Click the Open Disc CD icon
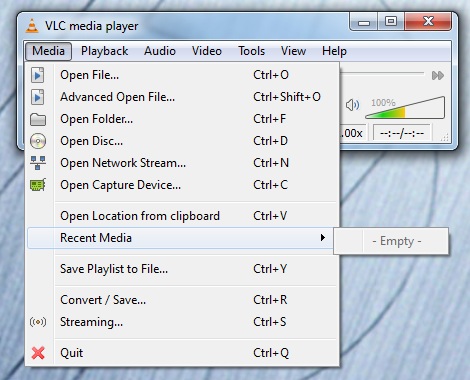This screenshot has height=380, width=470. pyautogui.click(x=38, y=141)
